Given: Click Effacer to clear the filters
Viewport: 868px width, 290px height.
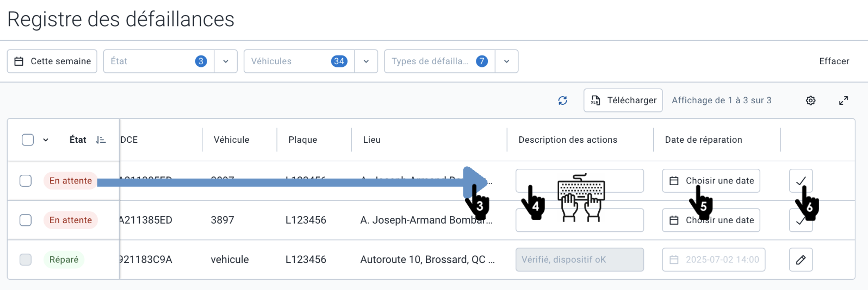Looking at the screenshot, I should [x=834, y=61].
